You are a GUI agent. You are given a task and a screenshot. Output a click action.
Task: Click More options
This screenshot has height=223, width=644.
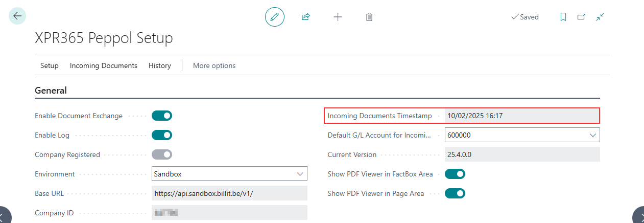click(x=214, y=65)
